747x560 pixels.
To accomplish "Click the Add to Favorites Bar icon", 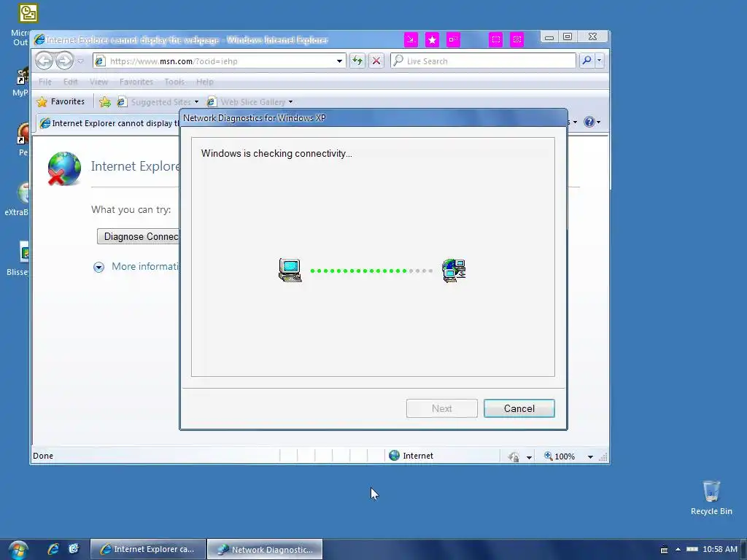I will pyautogui.click(x=105, y=101).
